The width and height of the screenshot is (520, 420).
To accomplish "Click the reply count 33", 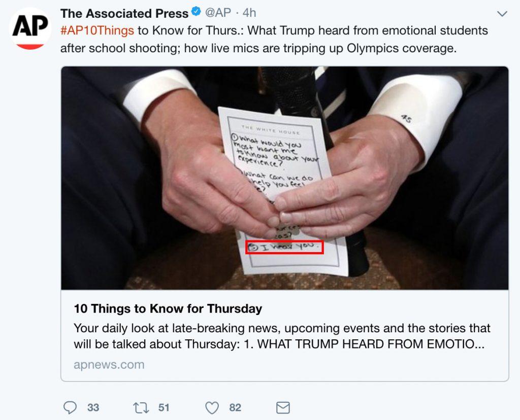I will (93, 407).
